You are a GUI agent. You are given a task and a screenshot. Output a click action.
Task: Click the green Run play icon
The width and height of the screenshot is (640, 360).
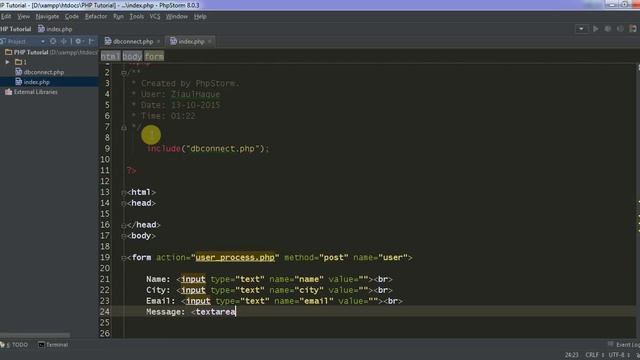(596, 29)
